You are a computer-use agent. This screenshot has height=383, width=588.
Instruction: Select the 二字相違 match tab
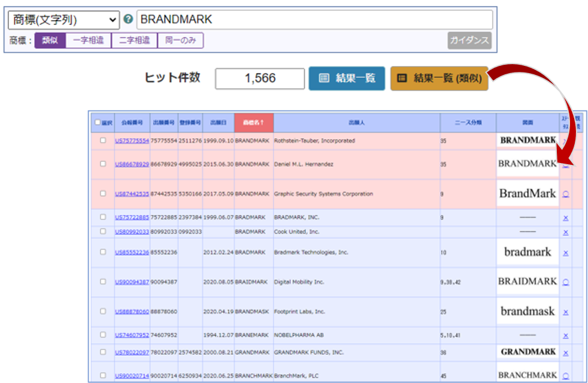tap(135, 40)
